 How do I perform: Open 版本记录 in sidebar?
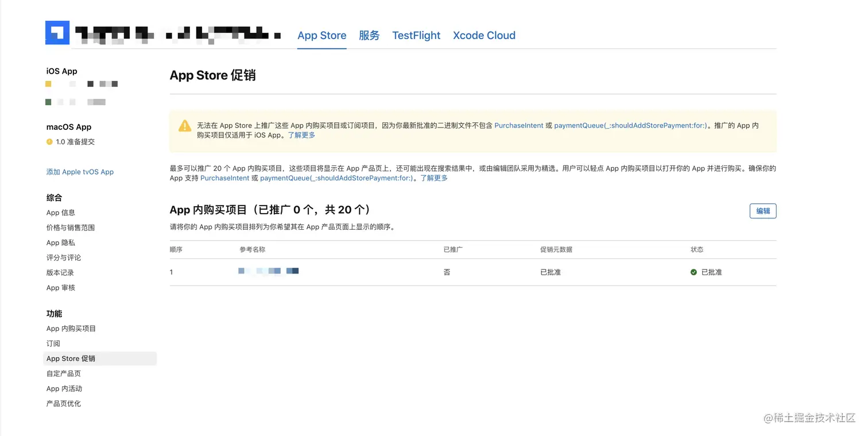tap(60, 272)
